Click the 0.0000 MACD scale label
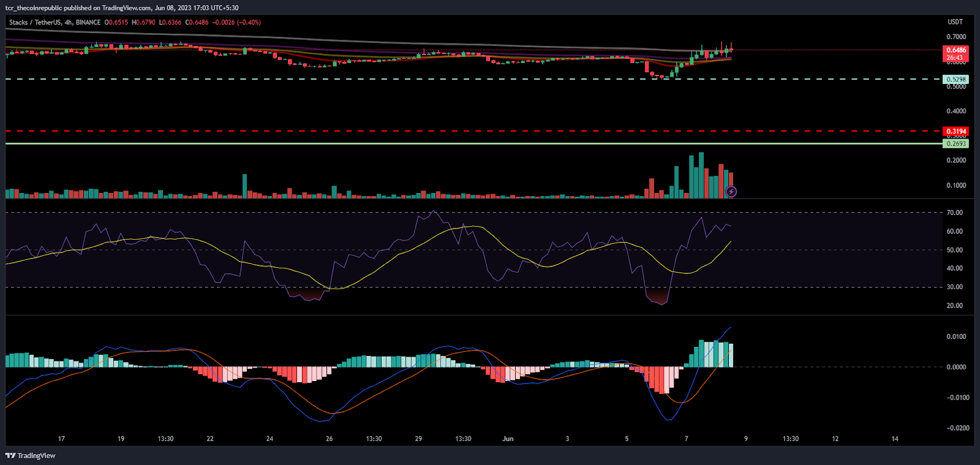Viewport: 980px width, 465px height. tap(956, 367)
